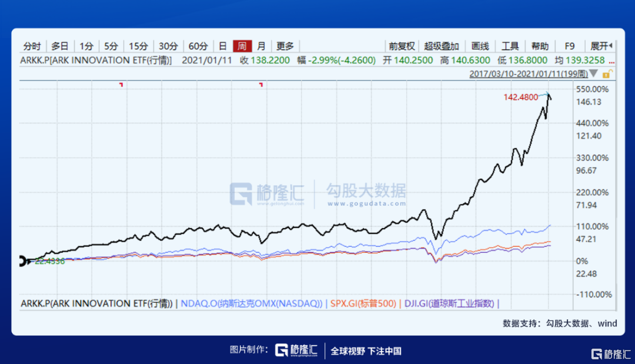Click the first red marker flag on chart
This screenshot has width=635, height=364.
pyautogui.click(x=121, y=84)
